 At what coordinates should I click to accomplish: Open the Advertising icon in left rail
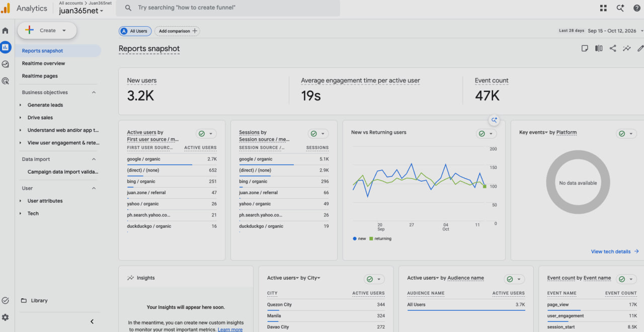coord(6,80)
